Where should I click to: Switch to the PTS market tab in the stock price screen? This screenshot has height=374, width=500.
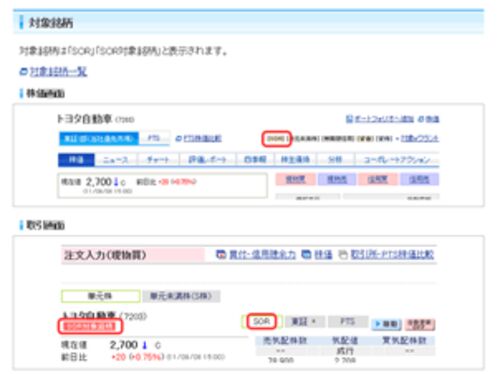[154, 138]
